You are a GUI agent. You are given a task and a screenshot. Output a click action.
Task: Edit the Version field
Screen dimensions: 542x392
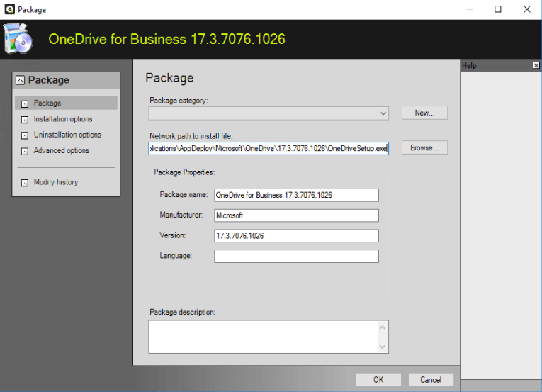coord(296,236)
